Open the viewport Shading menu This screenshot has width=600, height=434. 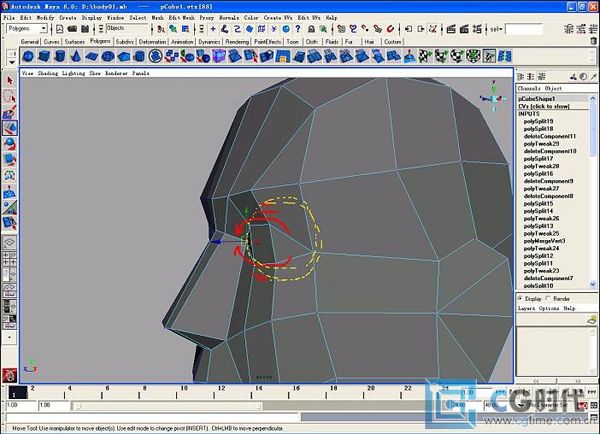(48, 73)
